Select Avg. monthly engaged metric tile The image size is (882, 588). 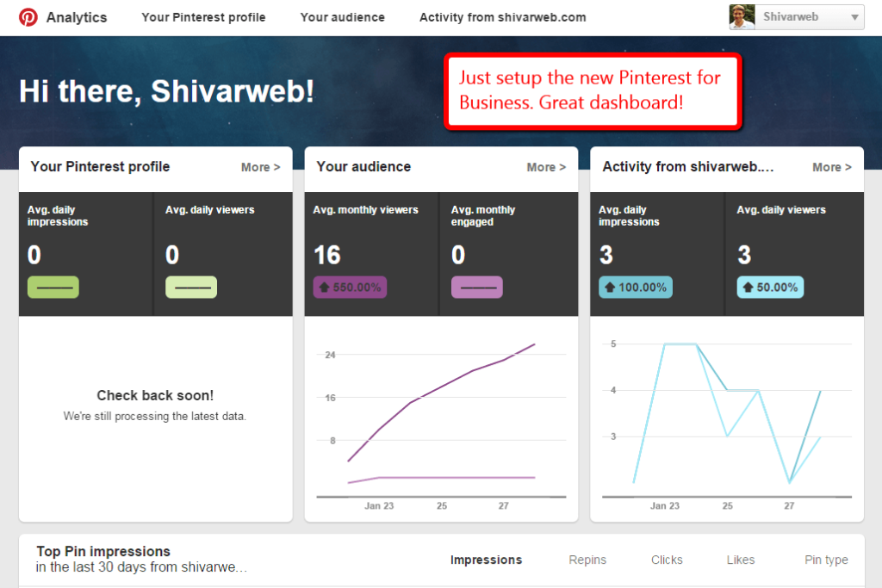508,253
